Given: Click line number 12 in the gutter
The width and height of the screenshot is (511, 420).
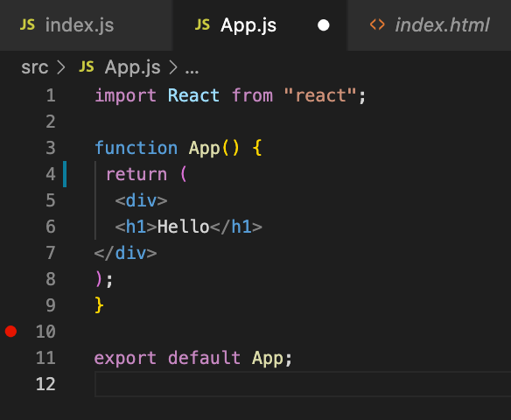Looking at the screenshot, I should point(45,384).
